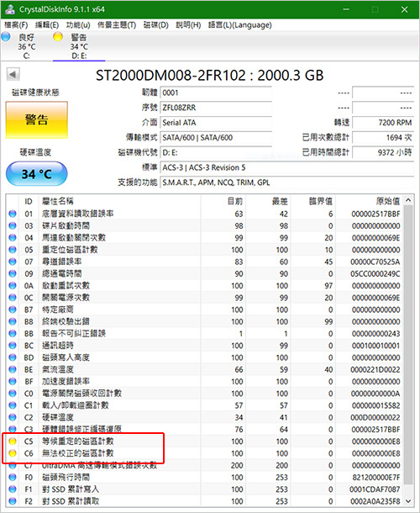The width and height of the screenshot is (420, 513).
Task: Click the blue status icon for attribute 05
Action: [13, 250]
